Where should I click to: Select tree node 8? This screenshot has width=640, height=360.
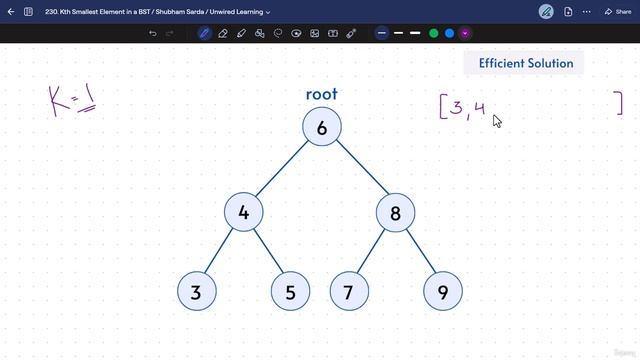click(396, 213)
